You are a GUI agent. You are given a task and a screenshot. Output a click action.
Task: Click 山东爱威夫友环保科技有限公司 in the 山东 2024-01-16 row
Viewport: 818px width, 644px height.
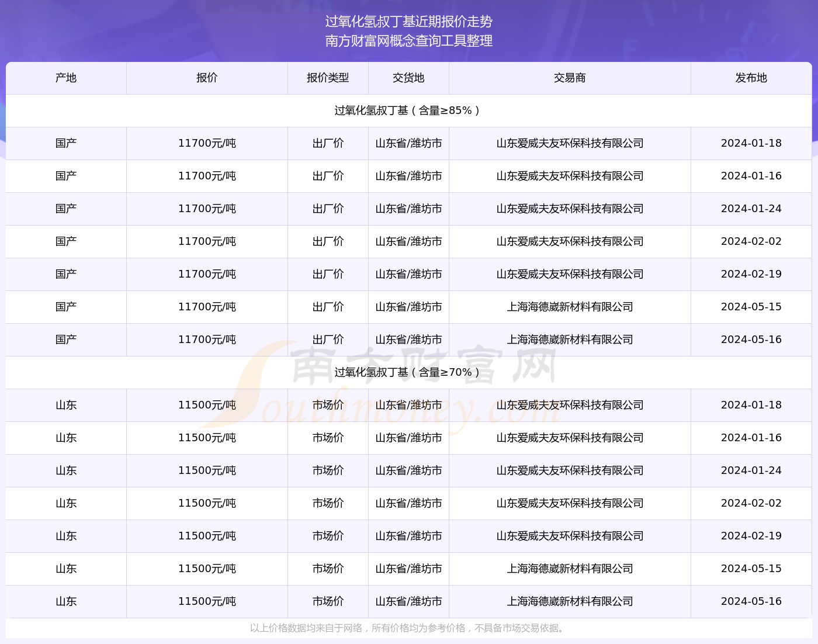(570, 438)
